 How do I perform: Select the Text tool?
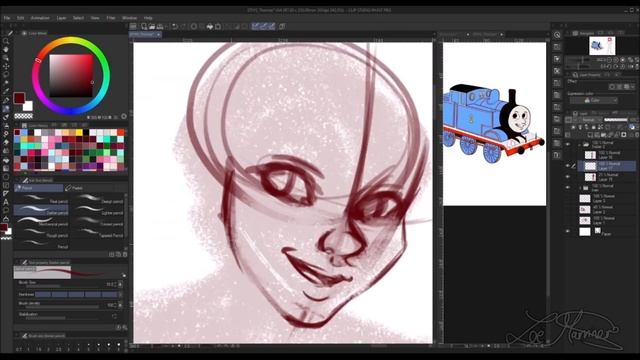point(6,202)
